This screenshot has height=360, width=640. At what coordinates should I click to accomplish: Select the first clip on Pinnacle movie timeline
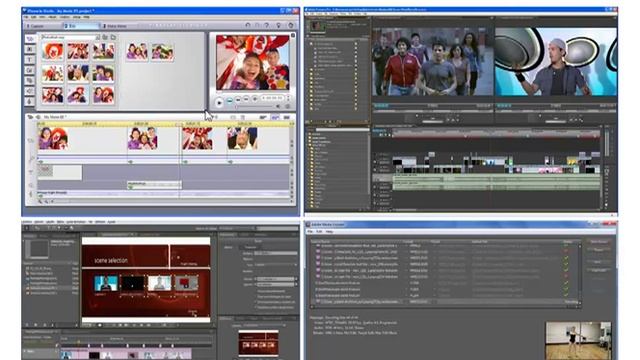coord(53,138)
